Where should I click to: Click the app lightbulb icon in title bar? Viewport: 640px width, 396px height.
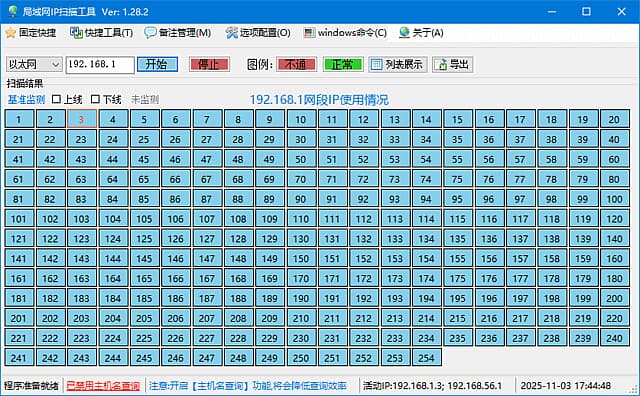tap(13, 11)
